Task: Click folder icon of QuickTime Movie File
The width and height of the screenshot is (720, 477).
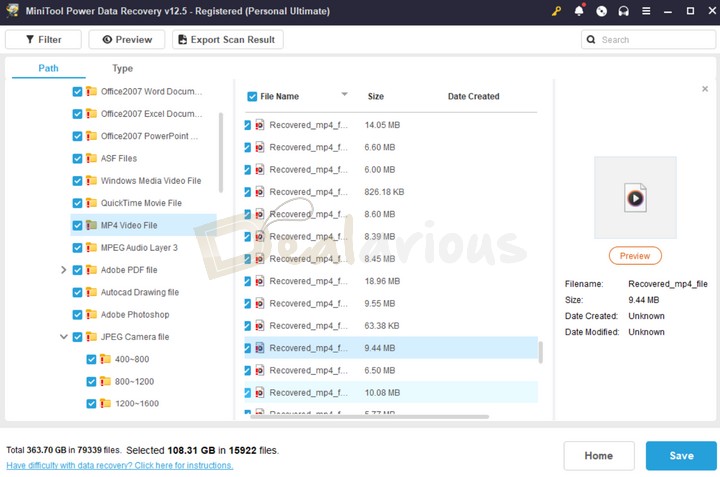Action: [x=91, y=203]
